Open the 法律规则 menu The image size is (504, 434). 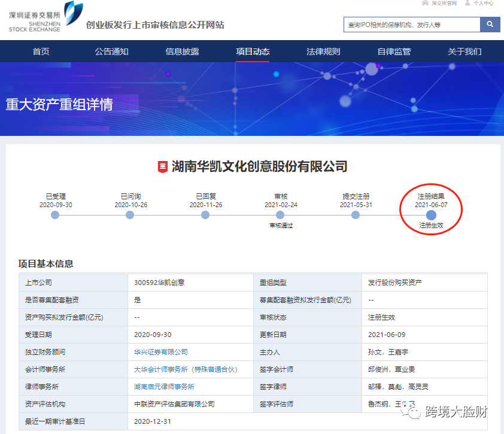click(323, 51)
